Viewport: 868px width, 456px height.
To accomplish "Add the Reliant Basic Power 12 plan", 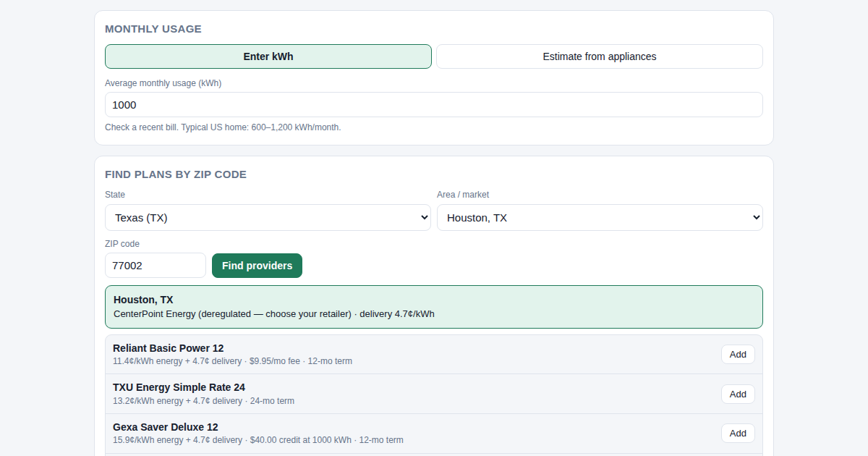I will (738, 354).
